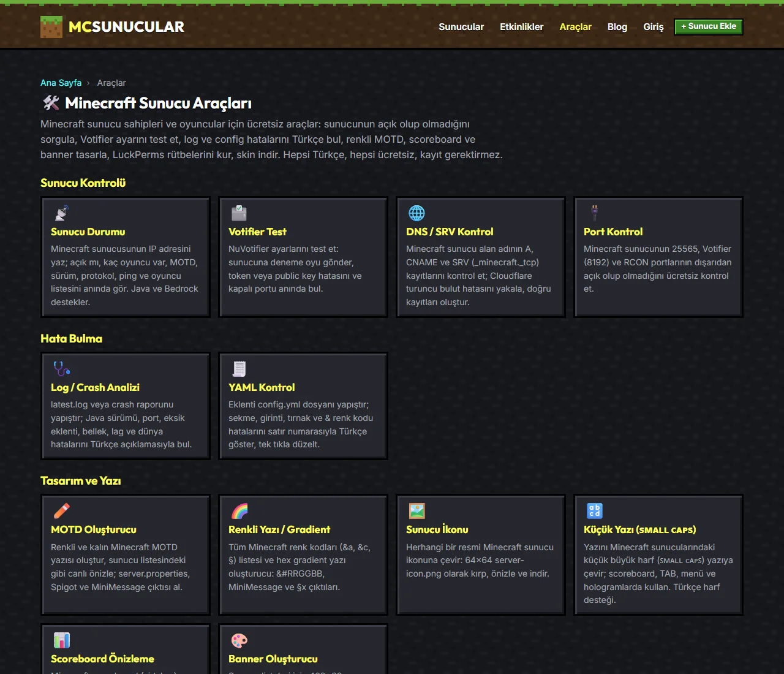Open the Renkli Yazı / Gradient title
The image size is (784, 674).
(x=279, y=529)
